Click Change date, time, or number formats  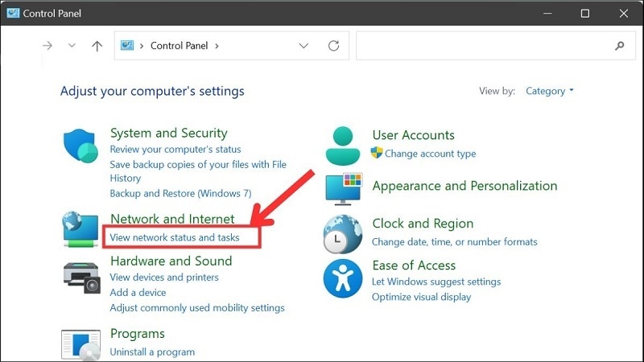coord(455,242)
